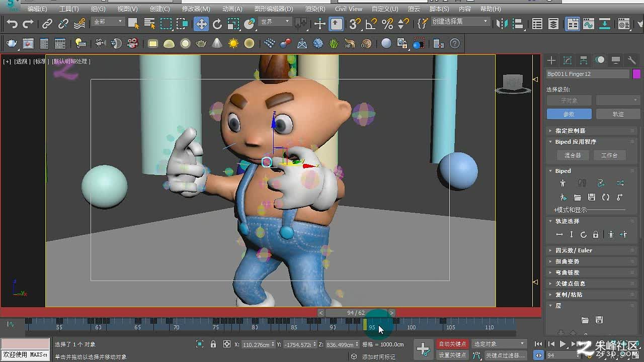Open Select by Name list icon
The width and height of the screenshot is (644, 362).
click(149, 24)
